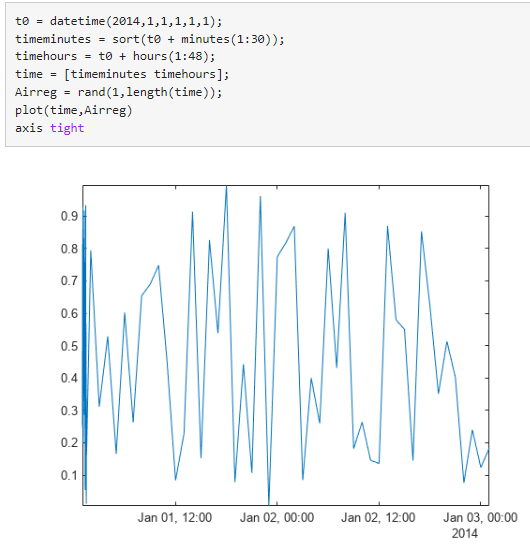Click the line 'timeminutes = sort(t0 + minutes(1:30));'

coord(150,39)
